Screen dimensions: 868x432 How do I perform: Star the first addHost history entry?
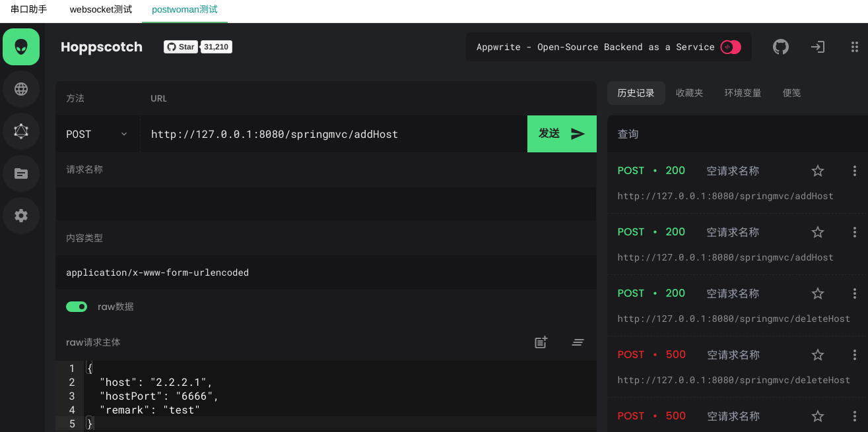(x=818, y=171)
